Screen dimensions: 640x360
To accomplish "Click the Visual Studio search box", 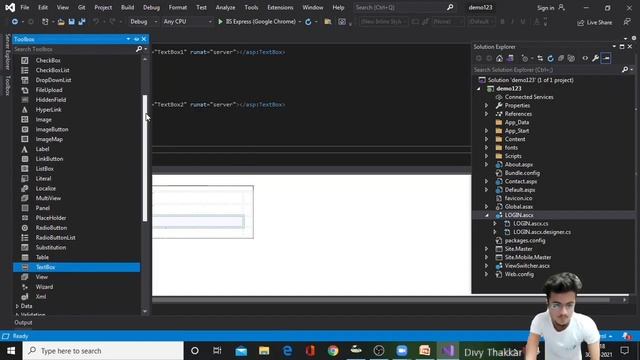I will (x=404, y=7).
